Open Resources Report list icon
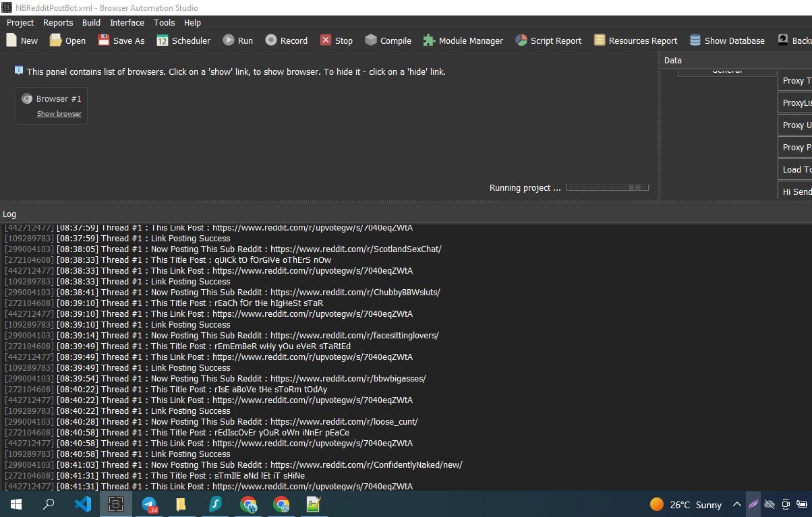Viewport: 812px width, 517px height. pyautogui.click(x=599, y=40)
